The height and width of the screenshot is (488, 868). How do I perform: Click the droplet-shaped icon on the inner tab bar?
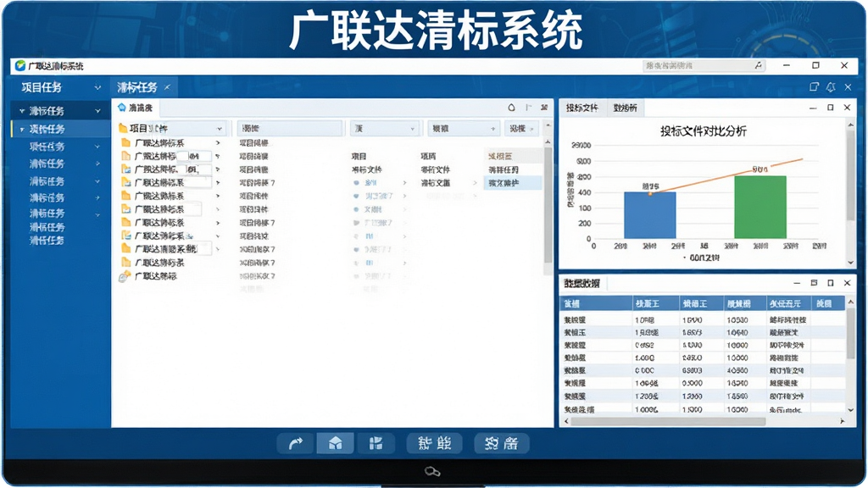tap(511, 108)
